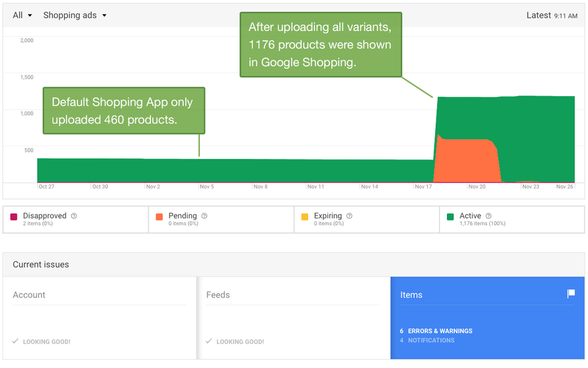
Task: Select the Feeds issues tab
Action: (218, 295)
